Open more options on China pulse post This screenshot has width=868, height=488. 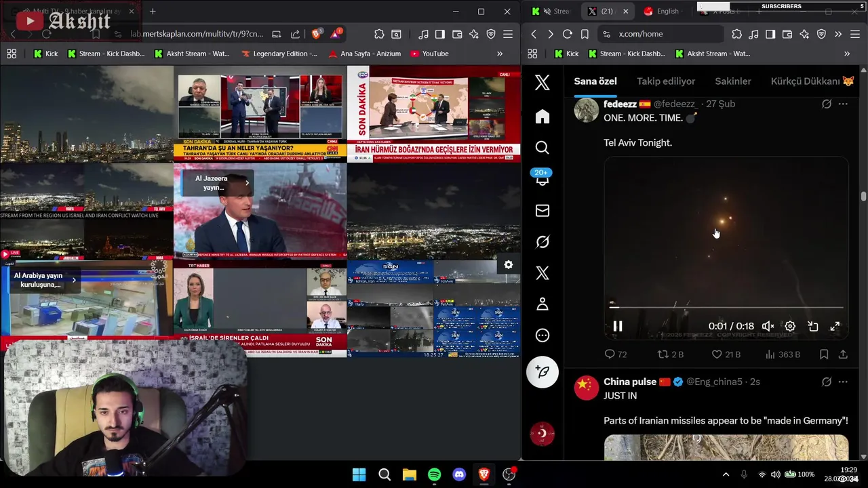(843, 382)
